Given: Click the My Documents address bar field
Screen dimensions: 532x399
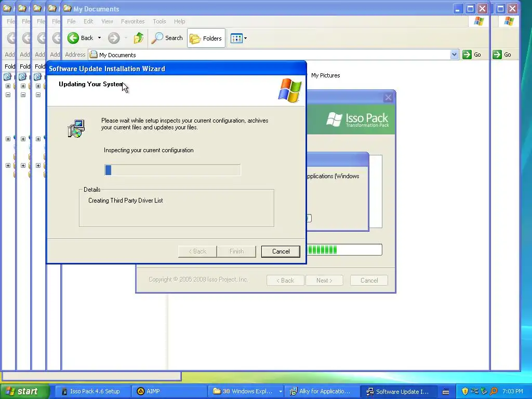Looking at the screenshot, I should [x=273, y=55].
